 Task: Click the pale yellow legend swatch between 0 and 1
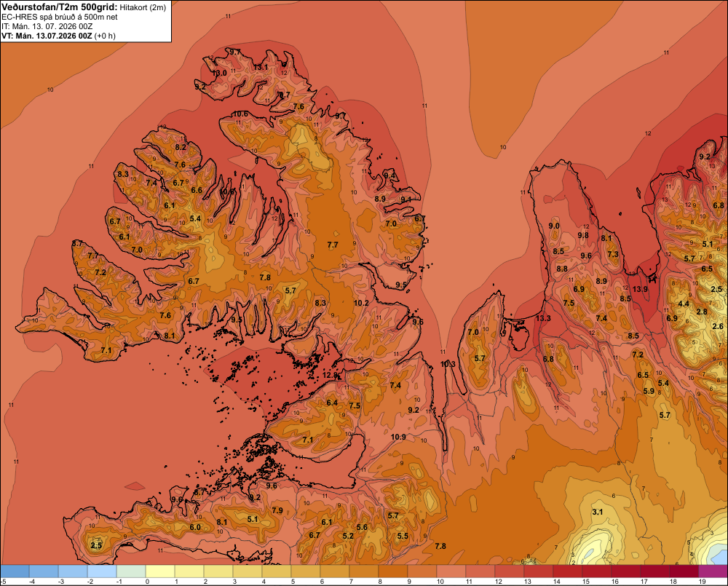(x=160, y=571)
